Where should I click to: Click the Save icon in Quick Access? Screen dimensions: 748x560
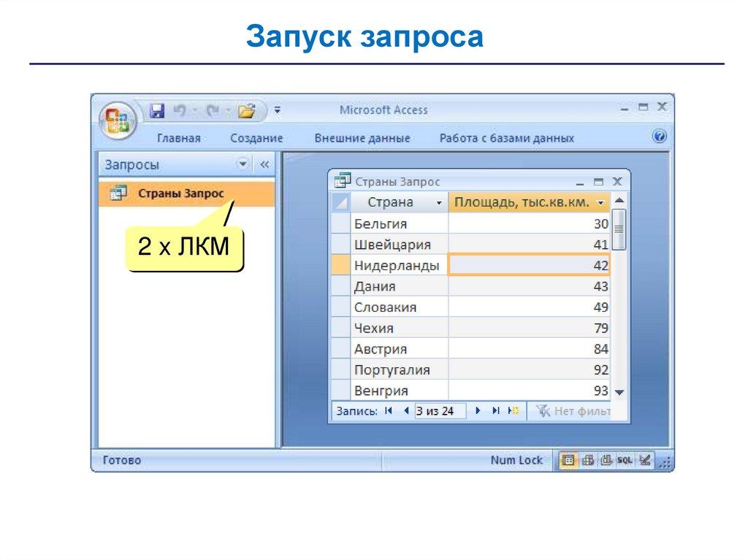coord(156,110)
